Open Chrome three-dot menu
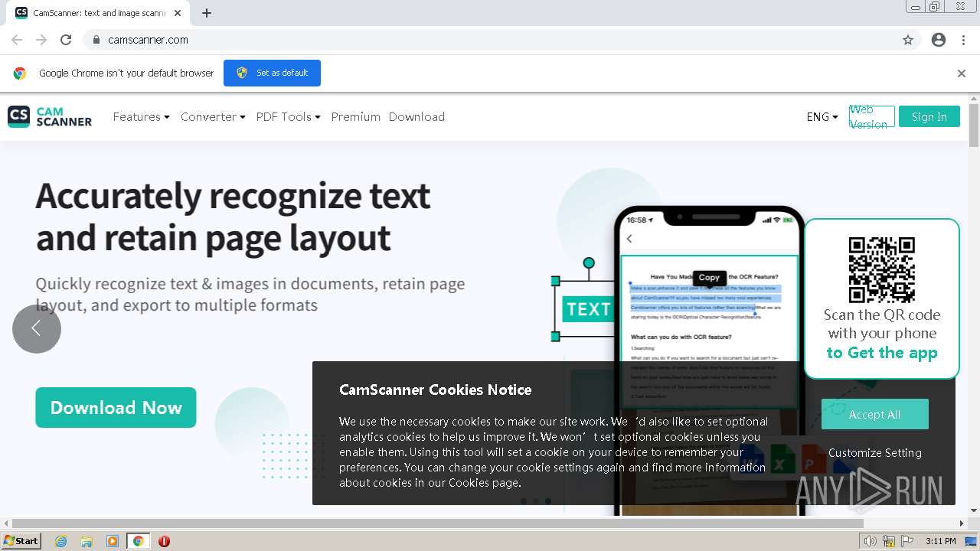Image resolution: width=980 pixels, height=551 pixels. click(x=963, y=40)
